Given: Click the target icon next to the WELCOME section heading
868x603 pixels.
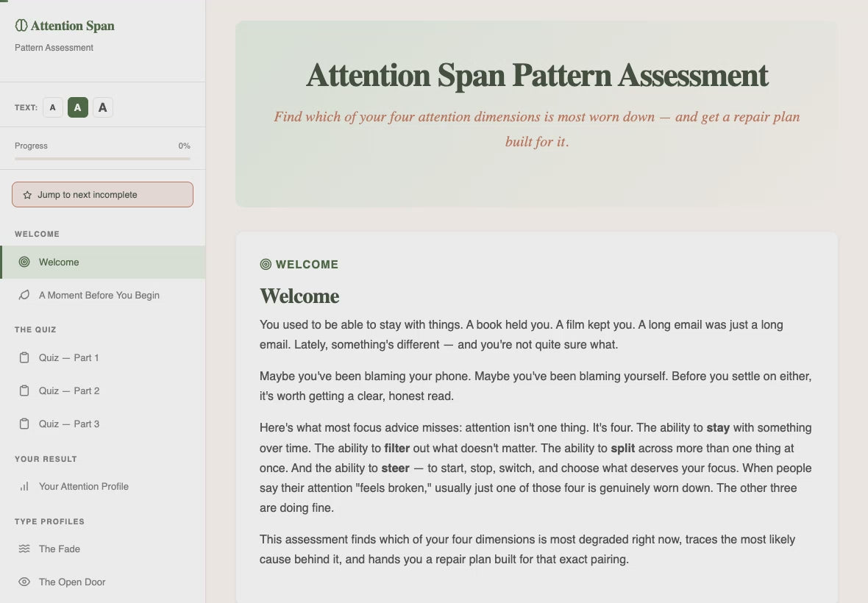Looking at the screenshot, I should pyautogui.click(x=266, y=265).
